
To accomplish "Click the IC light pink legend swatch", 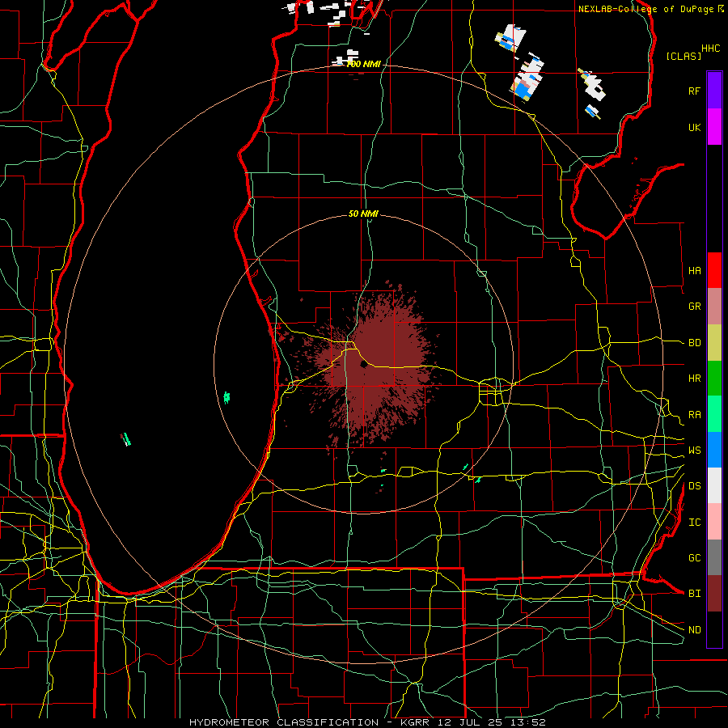I will pyautogui.click(x=714, y=522).
